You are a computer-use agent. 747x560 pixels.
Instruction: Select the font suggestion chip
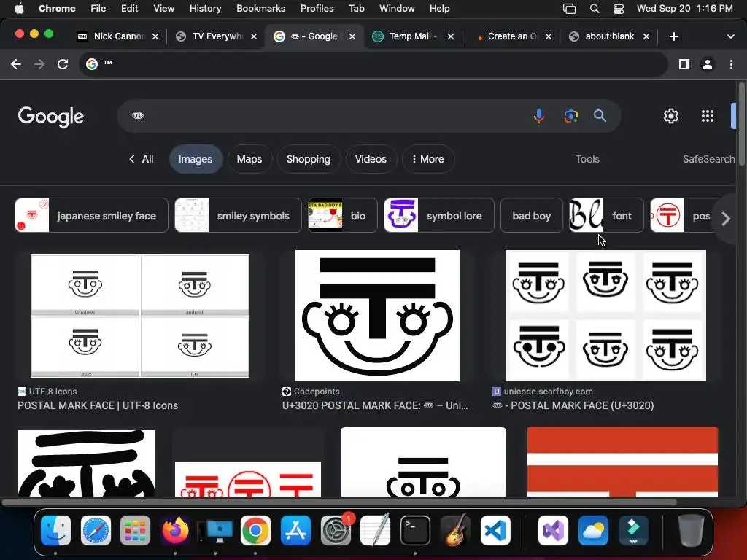(606, 215)
